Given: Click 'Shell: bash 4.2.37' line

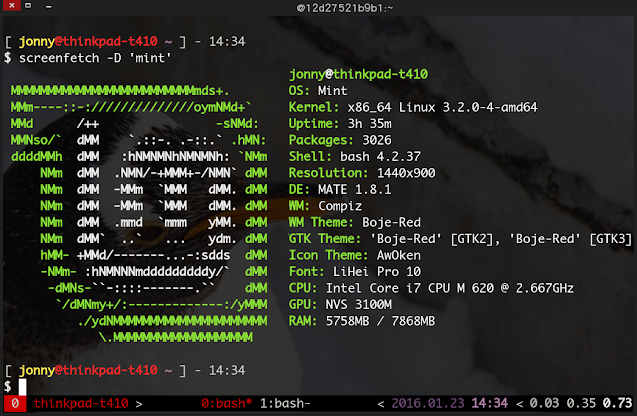Looking at the screenshot, I should pyautogui.click(x=355, y=156).
